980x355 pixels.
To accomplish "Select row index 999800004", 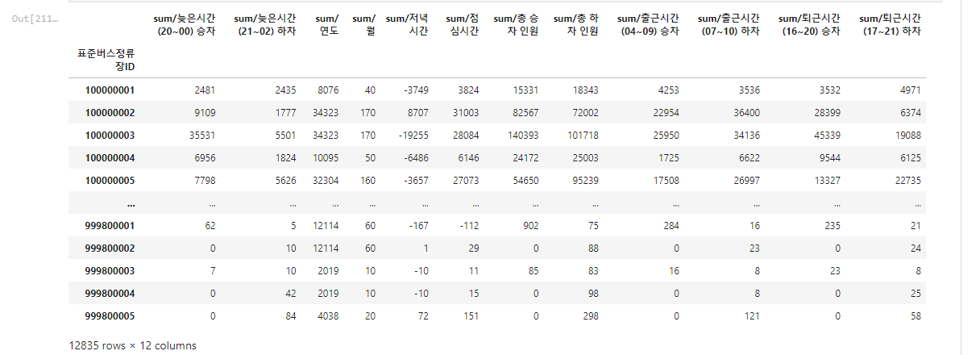I will [x=110, y=293].
